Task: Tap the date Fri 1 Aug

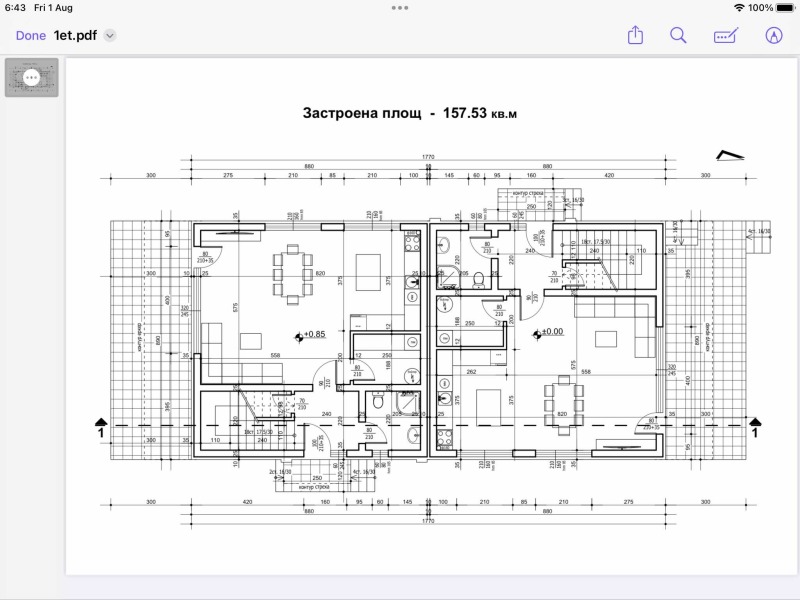Action: [x=53, y=9]
